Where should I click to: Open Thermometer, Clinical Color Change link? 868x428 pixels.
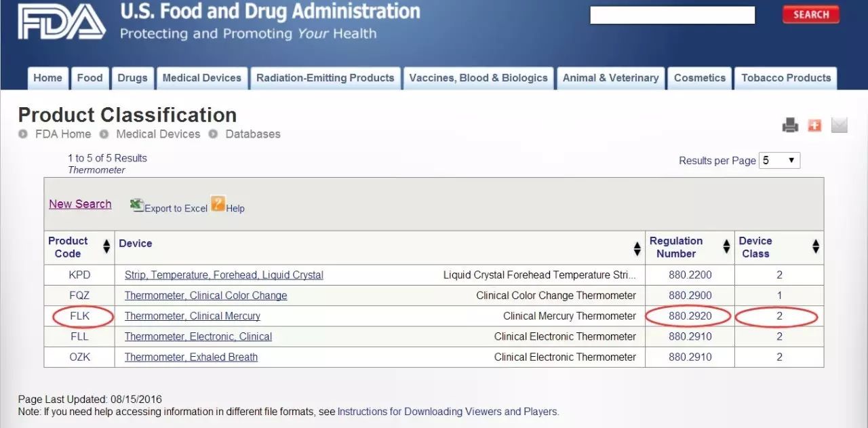point(206,296)
